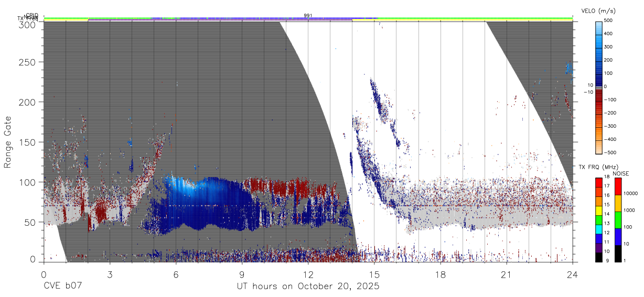Viewport: 644px width, 297px height.
Task: Select the green 13–14 MHz frequency swatch
Action: (598, 219)
